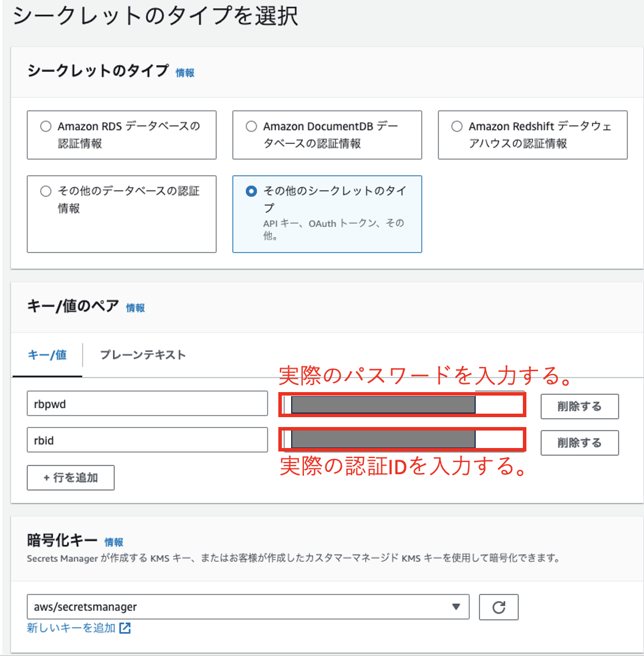The height and width of the screenshot is (656, 644).
Task: Click the rbpwd key name field
Action: click(147, 404)
